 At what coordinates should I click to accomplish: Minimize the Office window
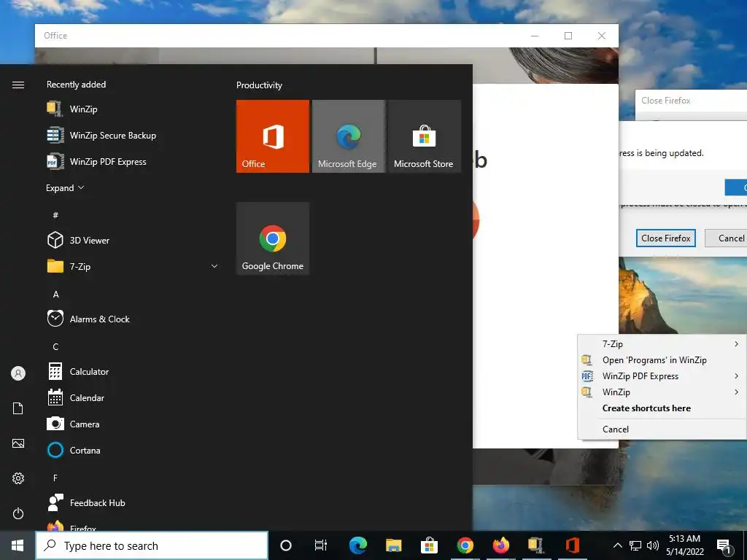point(535,36)
